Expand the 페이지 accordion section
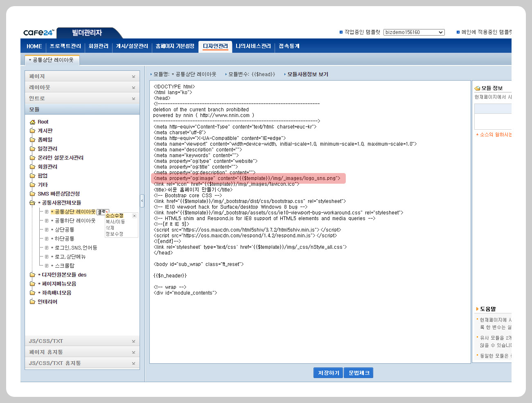This screenshot has width=532, height=403. click(x=82, y=77)
